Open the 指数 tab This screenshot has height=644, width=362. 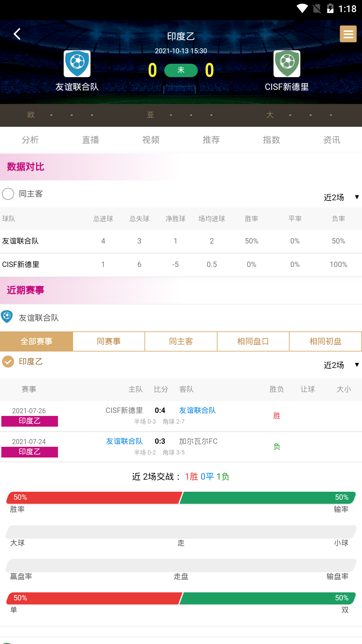click(x=271, y=140)
